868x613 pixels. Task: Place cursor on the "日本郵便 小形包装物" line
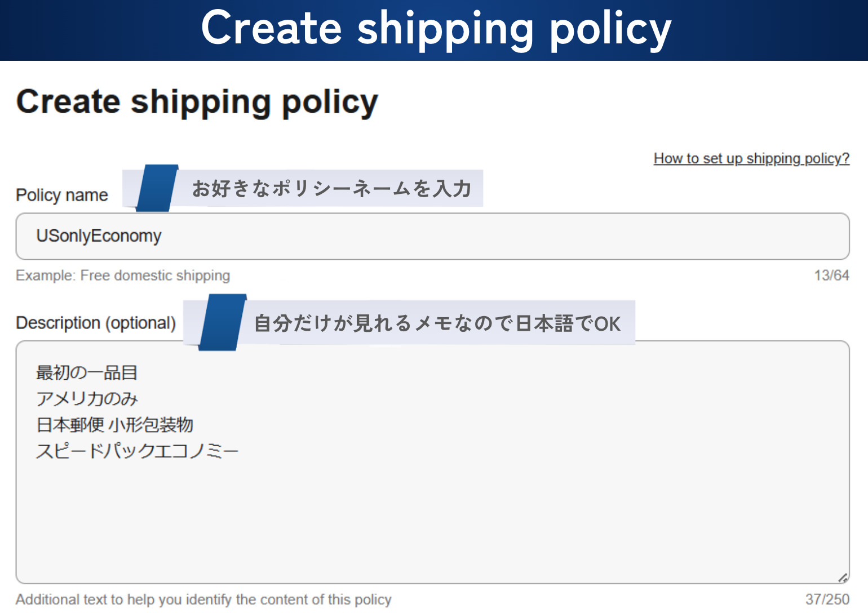click(x=114, y=425)
